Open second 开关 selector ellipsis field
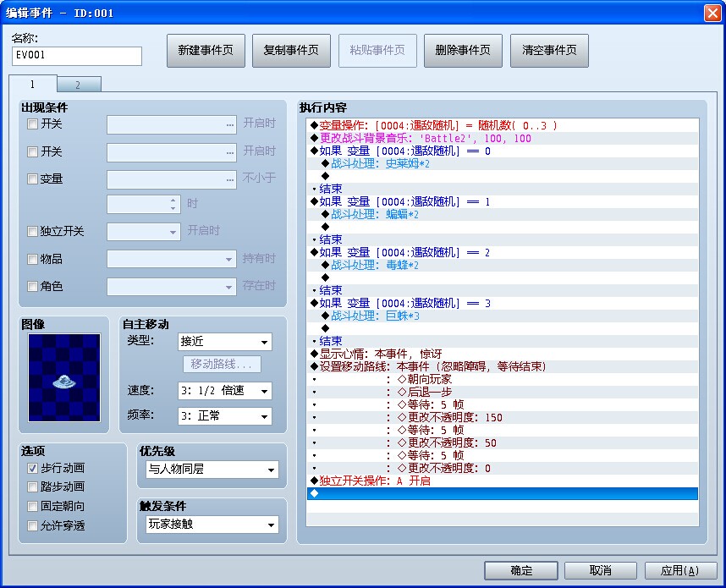The width and height of the screenshot is (726, 588). click(x=172, y=153)
